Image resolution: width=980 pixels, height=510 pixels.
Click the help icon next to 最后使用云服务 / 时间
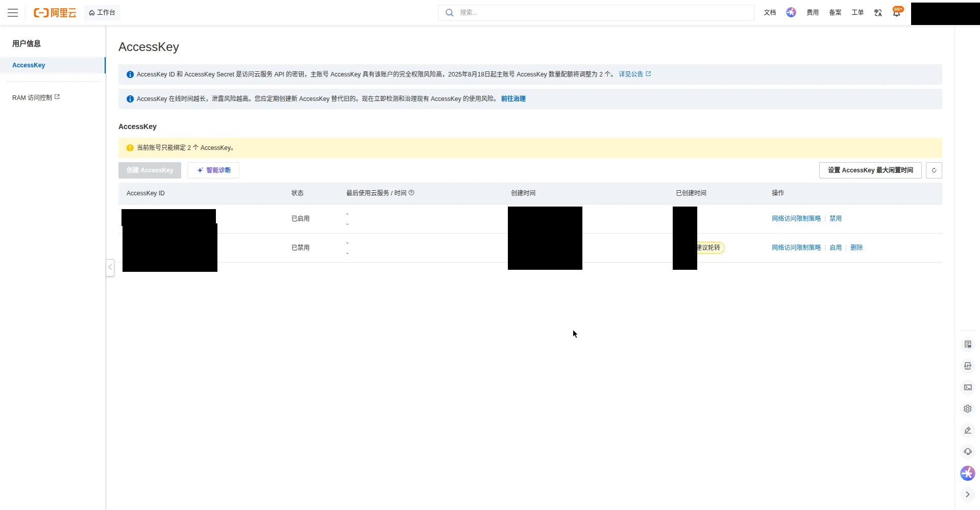click(x=411, y=193)
